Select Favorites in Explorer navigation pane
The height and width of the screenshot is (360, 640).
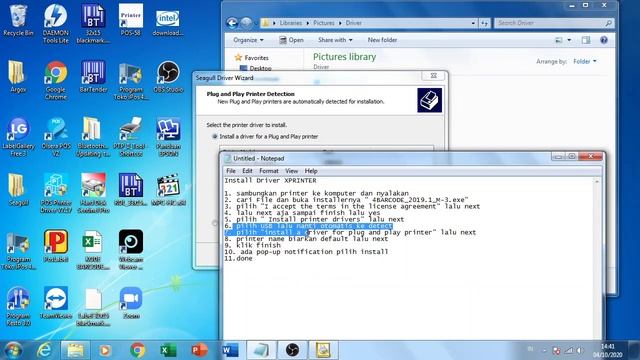(x=256, y=58)
